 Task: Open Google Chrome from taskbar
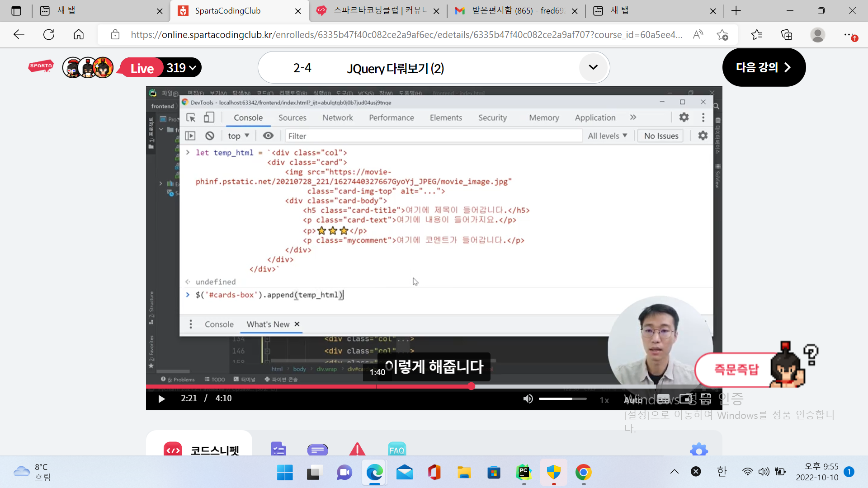pyautogui.click(x=583, y=472)
